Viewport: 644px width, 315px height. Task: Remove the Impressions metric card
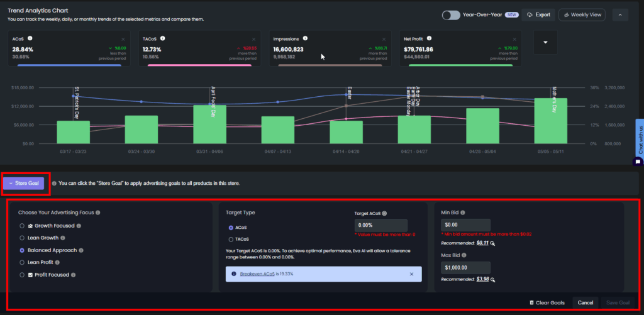(384, 39)
